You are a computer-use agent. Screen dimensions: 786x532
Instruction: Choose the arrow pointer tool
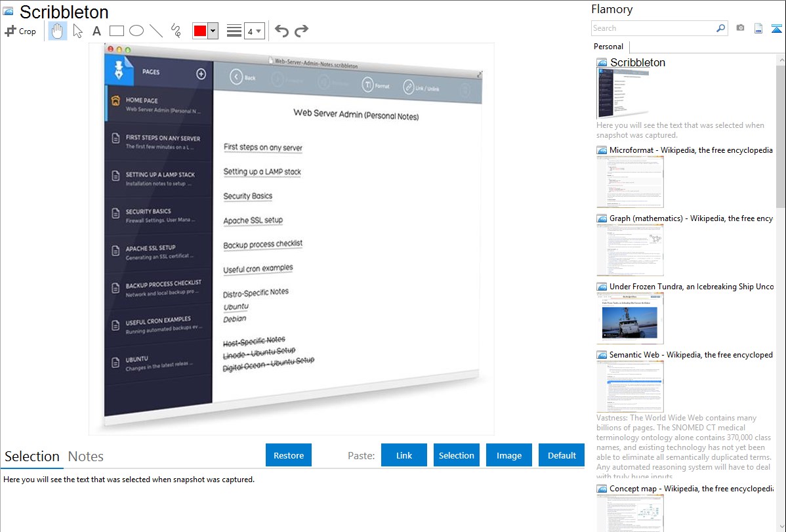77,31
